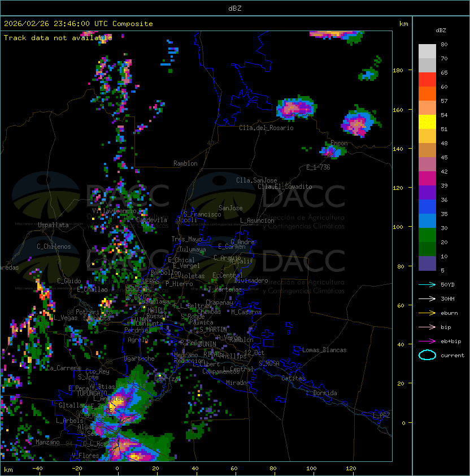The image size is (470, 476).
Task: Click the radar echo cell beside Encon
Action: pos(332,151)
